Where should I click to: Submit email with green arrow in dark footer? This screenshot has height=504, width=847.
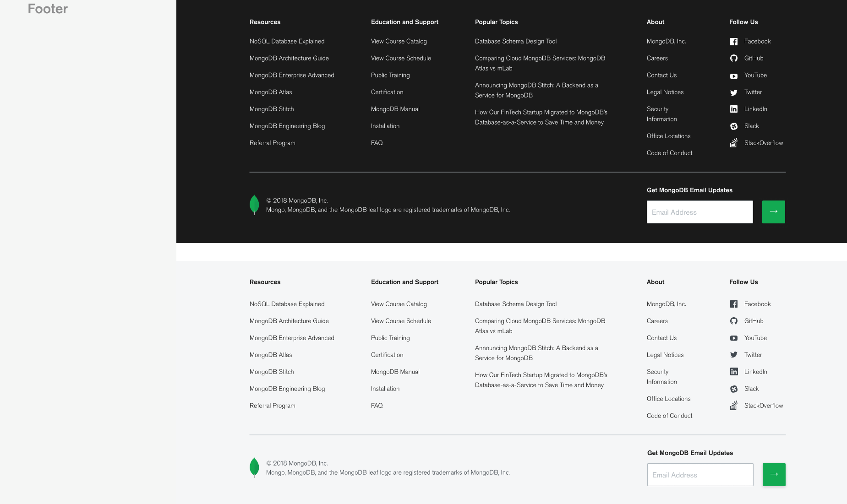[773, 212]
